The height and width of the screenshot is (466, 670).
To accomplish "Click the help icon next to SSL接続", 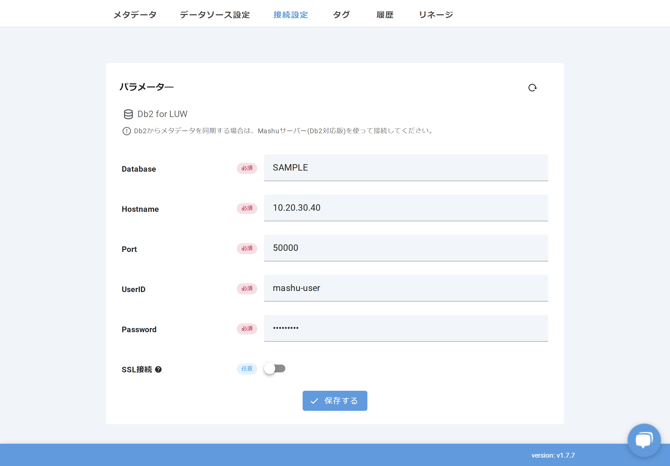I will click(158, 370).
